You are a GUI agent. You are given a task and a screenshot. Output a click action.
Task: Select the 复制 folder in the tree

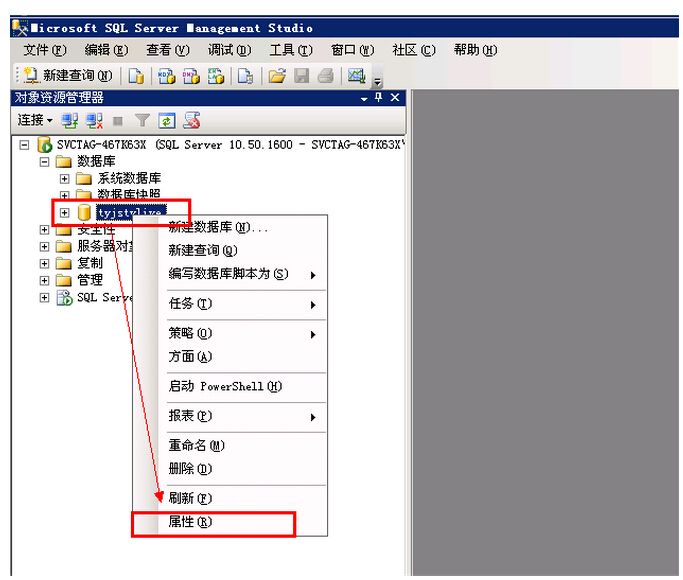[x=89, y=263]
